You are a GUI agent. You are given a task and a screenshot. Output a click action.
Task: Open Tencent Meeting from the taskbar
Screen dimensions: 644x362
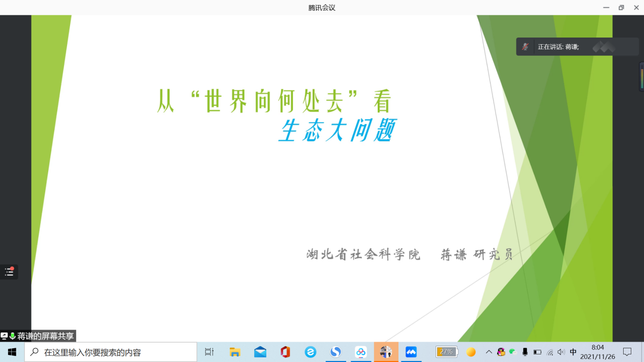411,352
